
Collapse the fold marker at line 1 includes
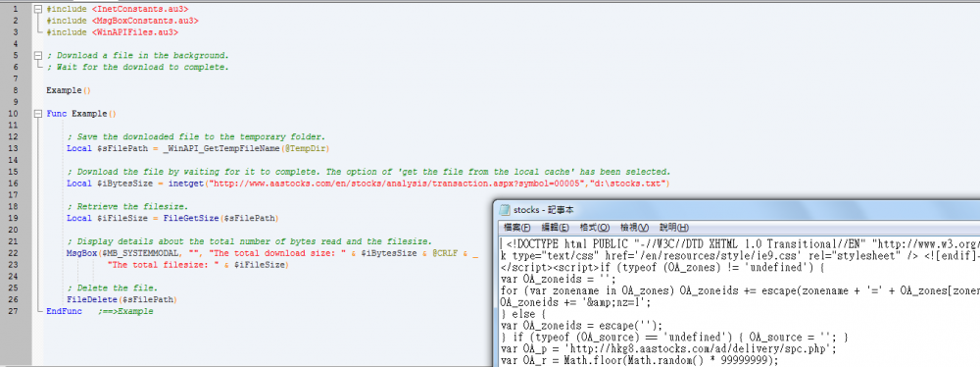(x=39, y=10)
